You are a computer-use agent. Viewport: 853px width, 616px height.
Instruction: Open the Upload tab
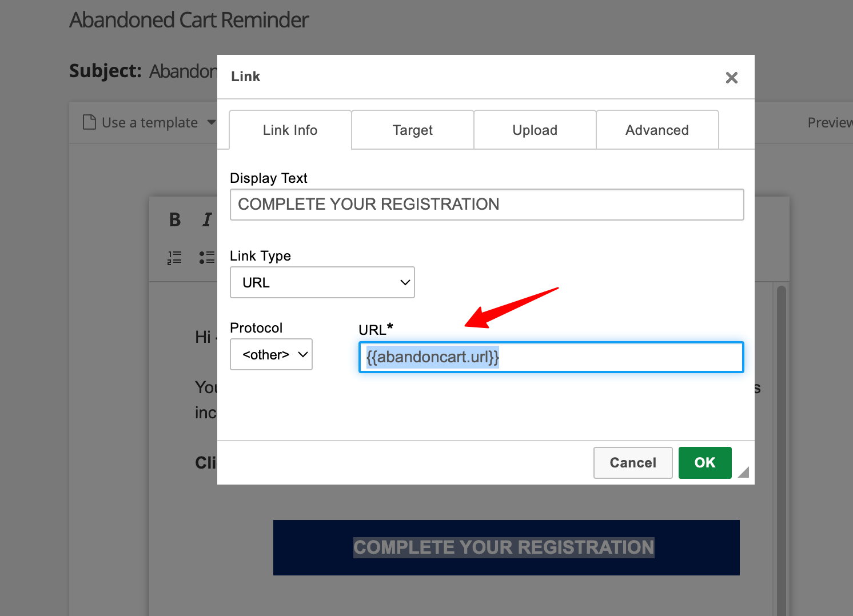535,130
